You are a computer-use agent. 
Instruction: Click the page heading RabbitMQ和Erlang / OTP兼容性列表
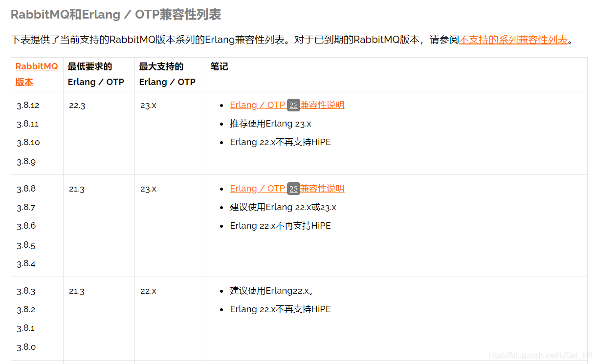click(x=116, y=15)
